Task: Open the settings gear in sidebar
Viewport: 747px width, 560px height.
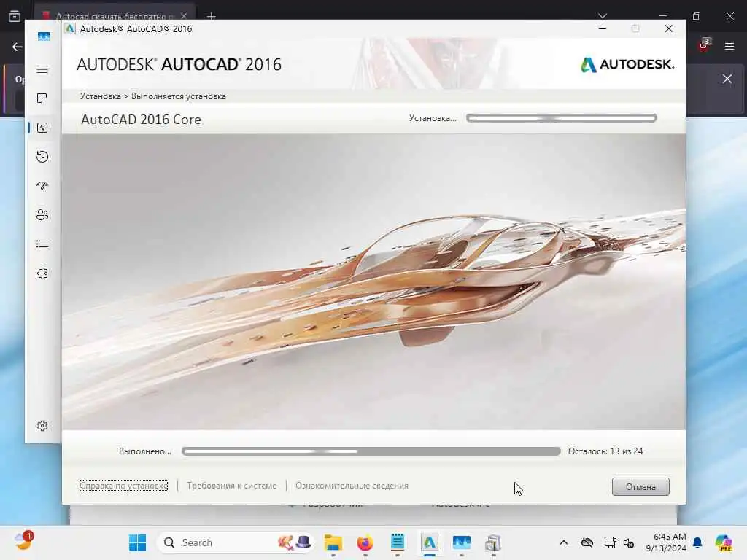Action: (x=42, y=426)
